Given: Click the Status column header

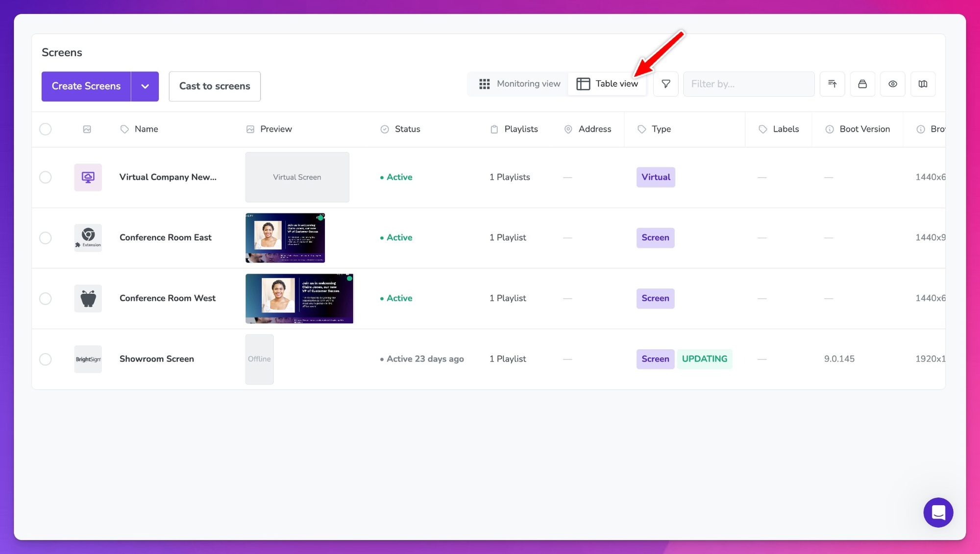Looking at the screenshot, I should tap(407, 129).
